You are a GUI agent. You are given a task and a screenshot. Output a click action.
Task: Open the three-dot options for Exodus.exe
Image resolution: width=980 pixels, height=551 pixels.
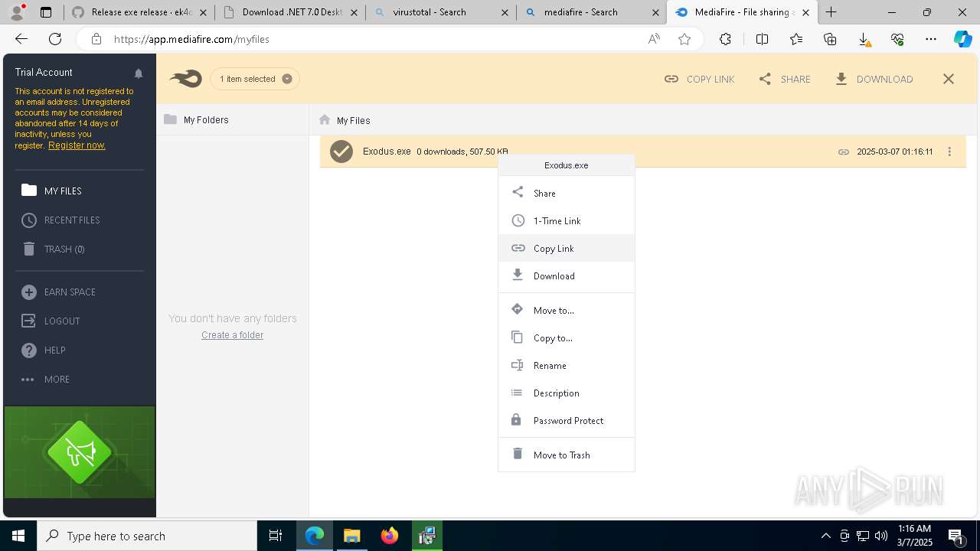pos(949,152)
